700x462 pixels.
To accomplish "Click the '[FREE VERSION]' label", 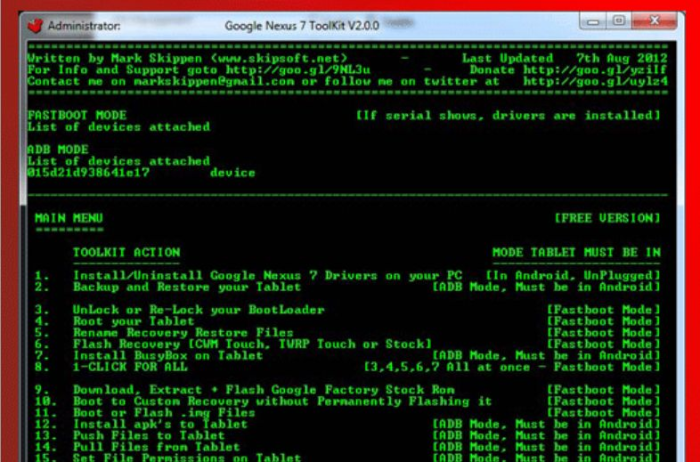I will (x=607, y=218).
